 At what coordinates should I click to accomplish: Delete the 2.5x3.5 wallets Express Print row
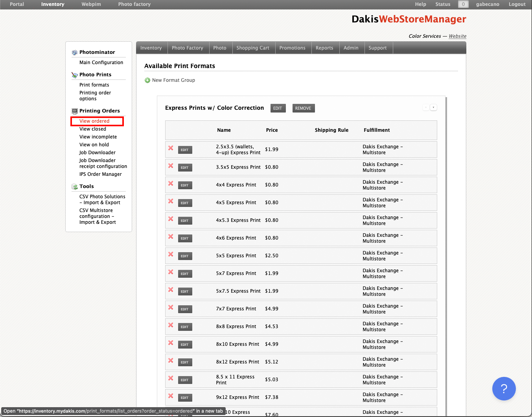coord(171,148)
